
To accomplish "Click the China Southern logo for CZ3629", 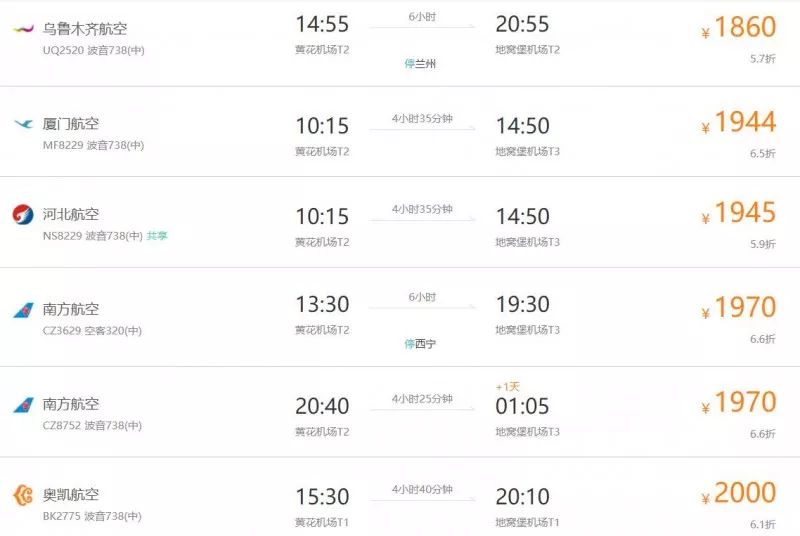I will point(23,310).
